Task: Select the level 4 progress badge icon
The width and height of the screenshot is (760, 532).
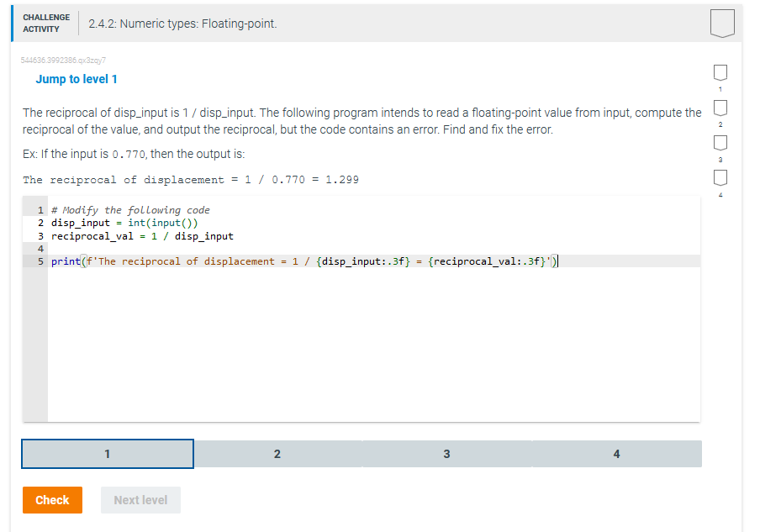Action: (x=719, y=177)
